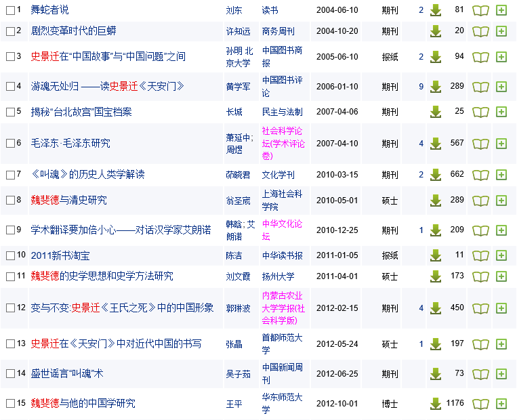The image size is (517, 420).
Task: Open the book reader icon for 魏斐德与清史研究
Action: 480,201
